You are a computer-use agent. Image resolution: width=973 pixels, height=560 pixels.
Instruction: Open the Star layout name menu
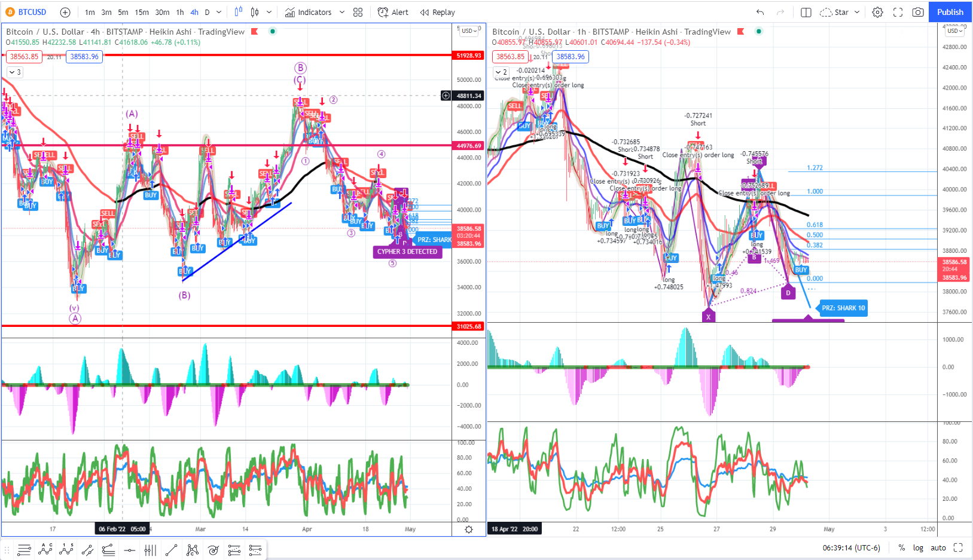click(x=840, y=12)
